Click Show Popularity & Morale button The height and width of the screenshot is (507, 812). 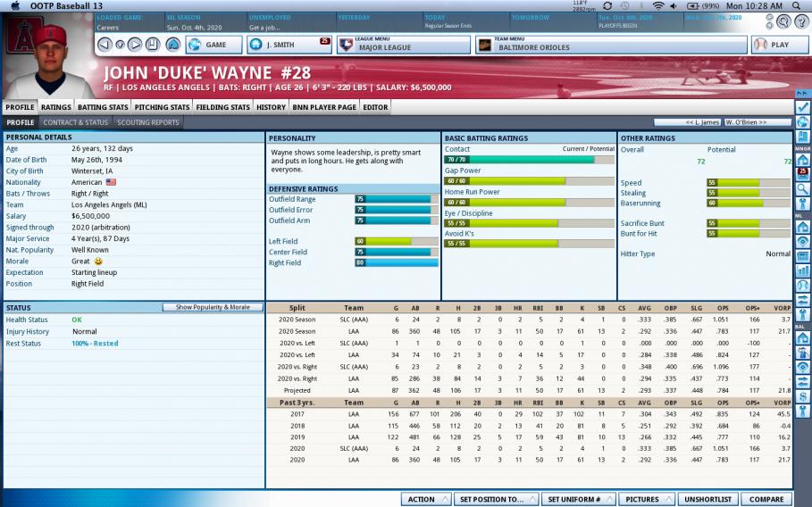click(212, 307)
